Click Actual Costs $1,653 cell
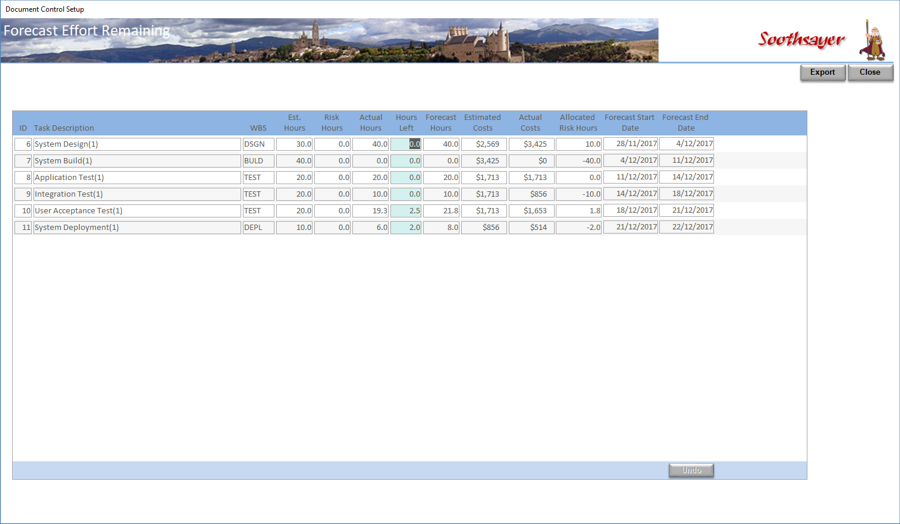Image resolution: width=900 pixels, height=524 pixels. tap(532, 211)
